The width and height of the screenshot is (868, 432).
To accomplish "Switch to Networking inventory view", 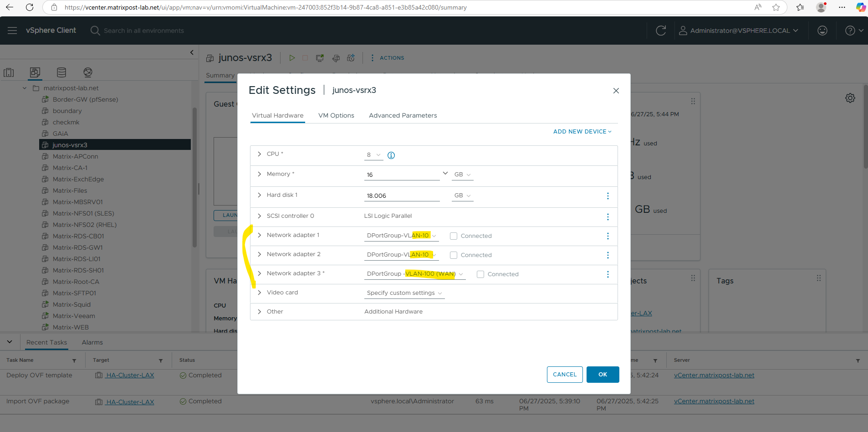I will 88,72.
